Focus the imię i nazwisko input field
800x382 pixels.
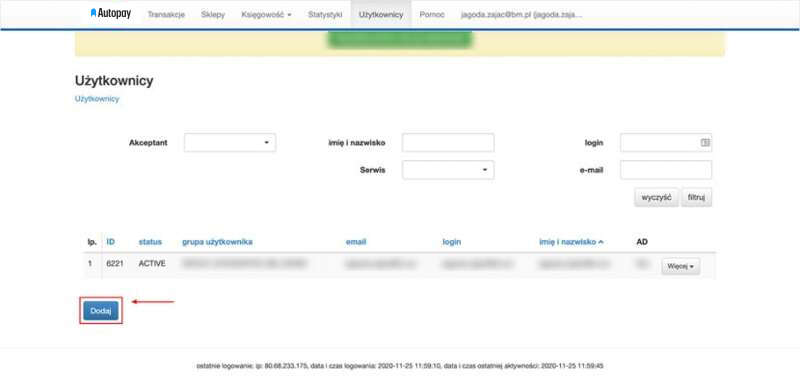[448, 143]
